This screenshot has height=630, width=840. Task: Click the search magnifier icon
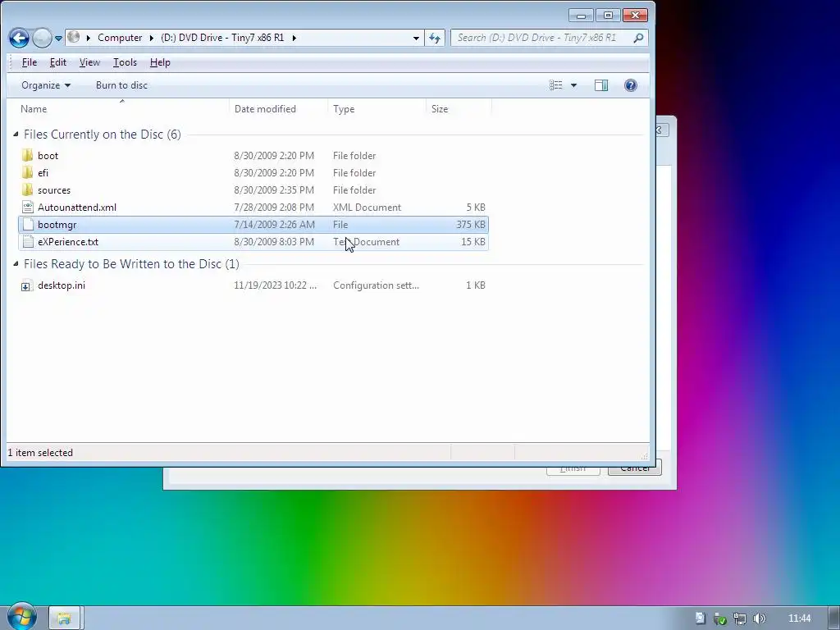638,38
